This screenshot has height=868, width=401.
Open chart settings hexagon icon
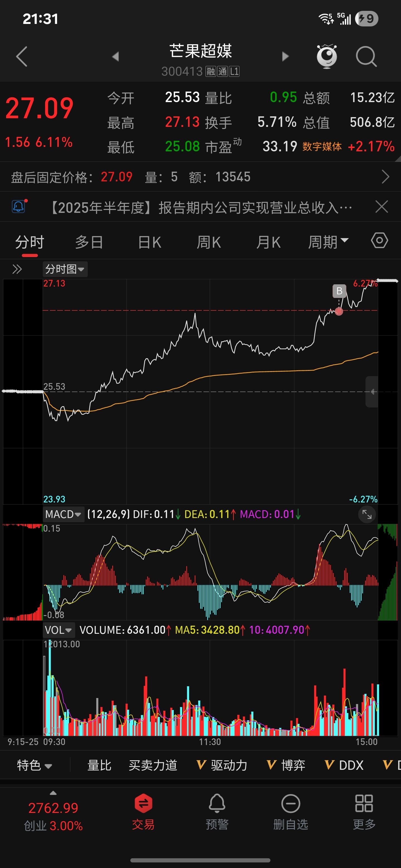pos(379,241)
